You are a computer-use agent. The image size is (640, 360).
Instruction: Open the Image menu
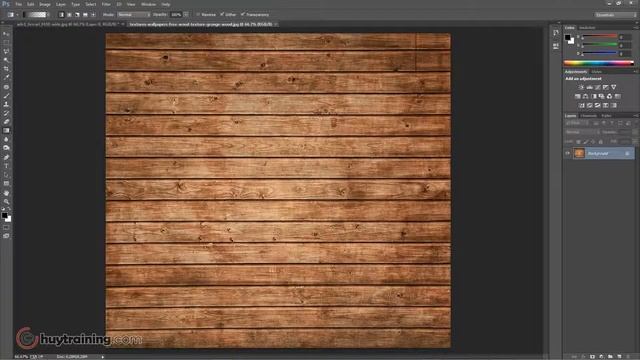pos(45,4)
